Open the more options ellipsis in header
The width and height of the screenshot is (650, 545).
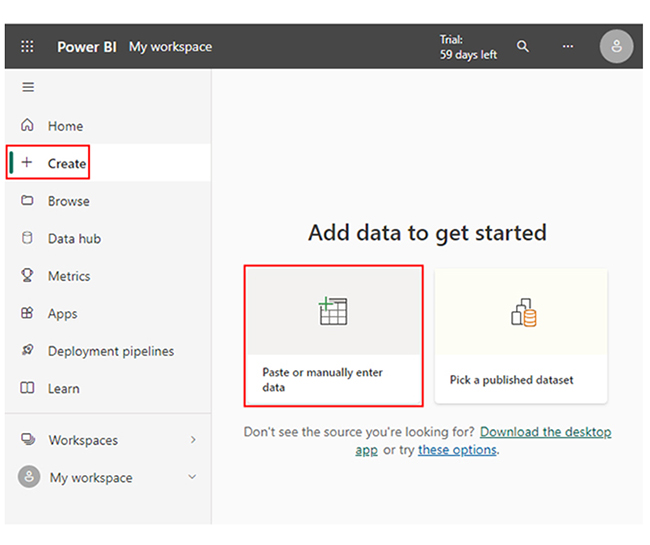568,46
